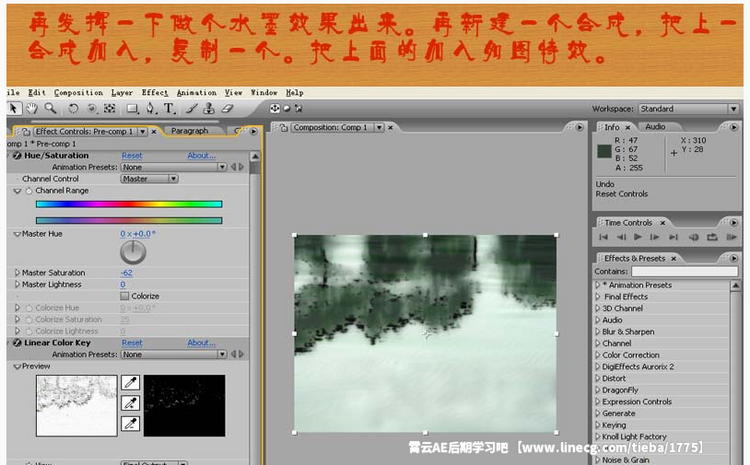Jump to first frame in Time Controls
The image size is (750, 465).
[604, 237]
